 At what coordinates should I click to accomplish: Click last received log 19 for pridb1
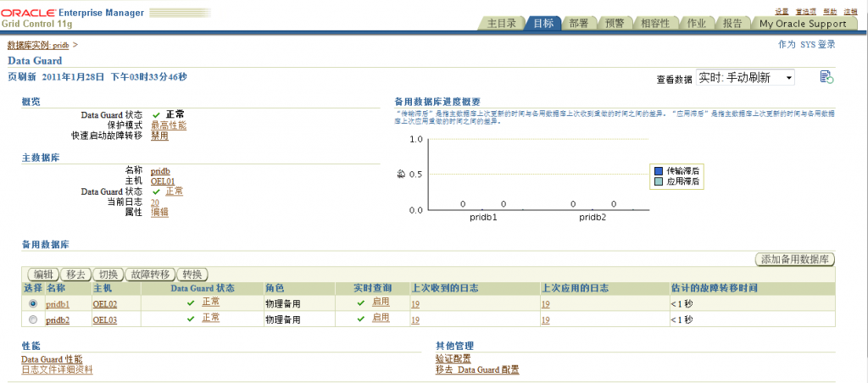click(415, 304)
